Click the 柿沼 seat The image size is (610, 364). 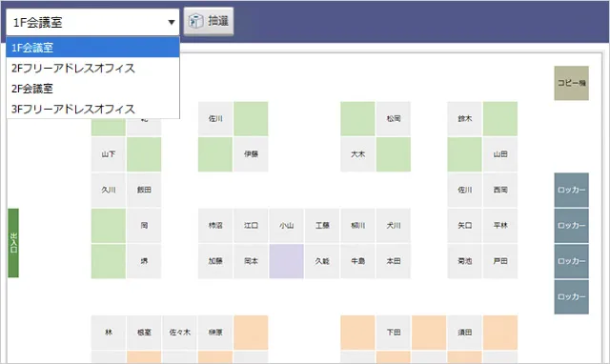coord(215,226)
